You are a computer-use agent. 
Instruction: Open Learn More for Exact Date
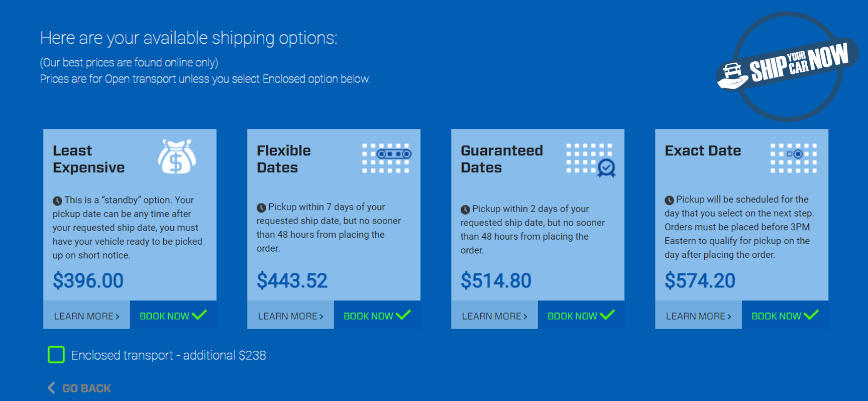[x=698, y=315]
